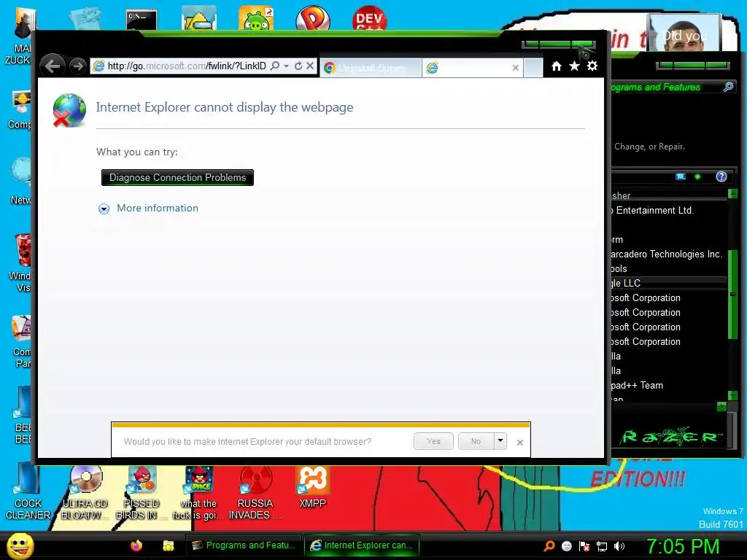Screen dimensions: 747x560
Task: Click the 7:05 PM taskbar clock
Action: point(683,546)
